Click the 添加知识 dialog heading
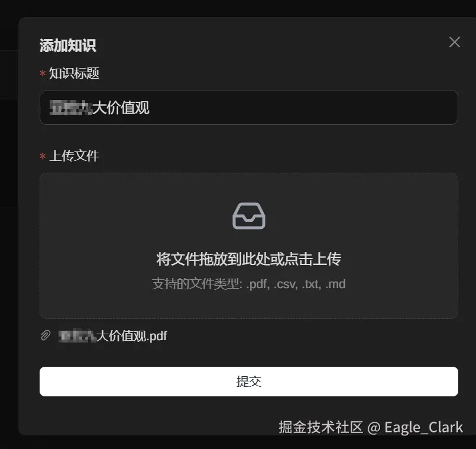The width and height of the screenshot is (476, 449). click(x=67, y=46)
